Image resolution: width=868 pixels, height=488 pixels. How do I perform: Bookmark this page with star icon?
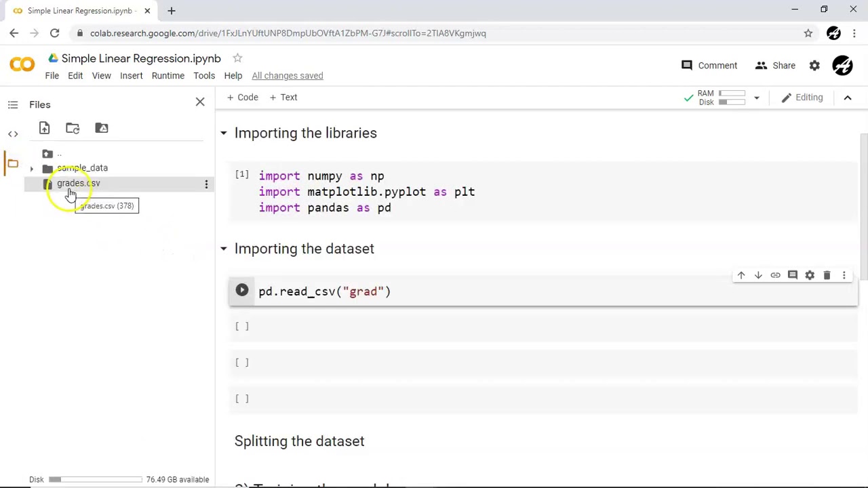click(808, 33)
